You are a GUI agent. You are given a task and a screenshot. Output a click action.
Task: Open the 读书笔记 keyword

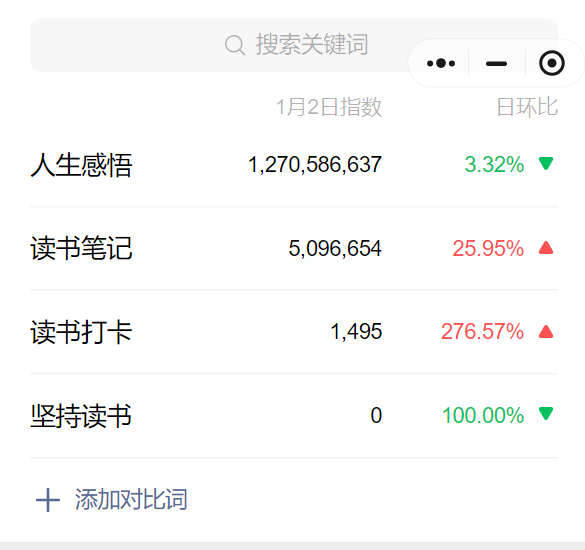(x=81, y=248)
